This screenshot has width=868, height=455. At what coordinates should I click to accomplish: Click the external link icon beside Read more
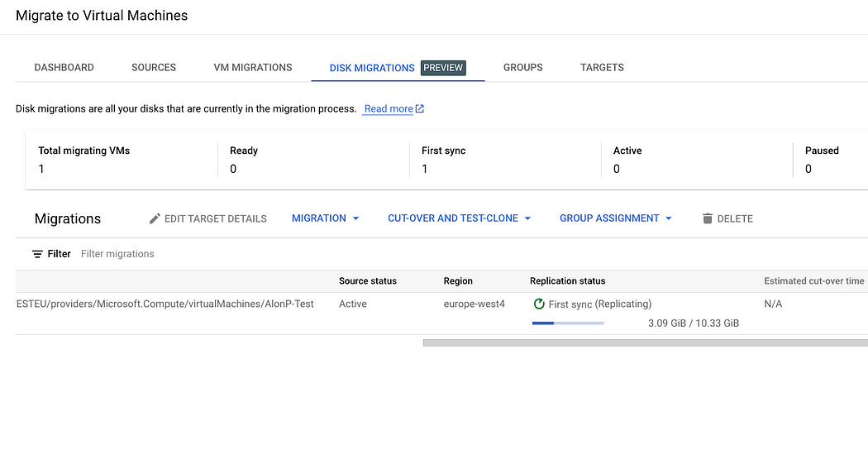click(x=420, y=108)
